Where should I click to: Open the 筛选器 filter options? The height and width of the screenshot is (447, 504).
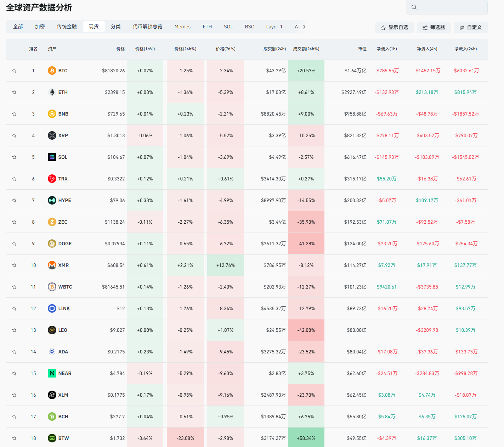pyautogui.click(x=434, y=27)
